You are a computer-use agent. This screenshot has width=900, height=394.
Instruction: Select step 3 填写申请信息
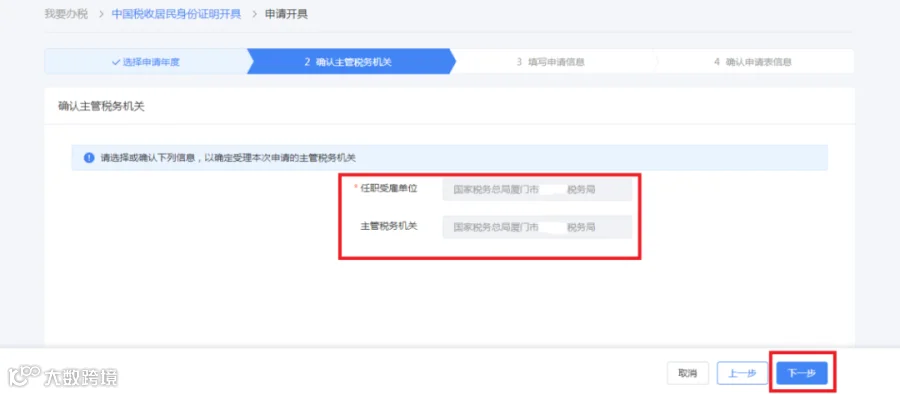(x=550, y=62)
